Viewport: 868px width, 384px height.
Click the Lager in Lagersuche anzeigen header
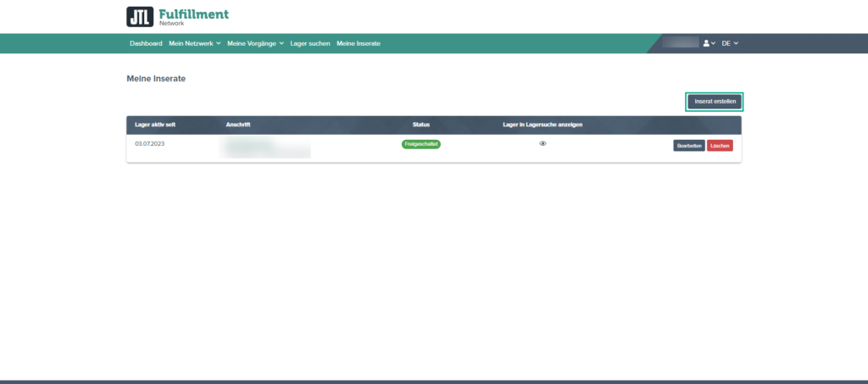[542, 125]
